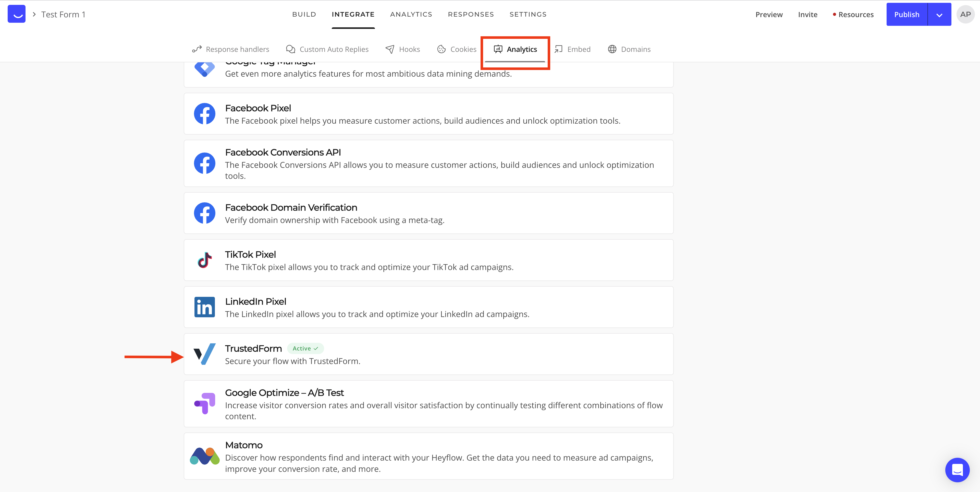
Task: Click the TrustedForm Active status badge
Action: [305, 348]
